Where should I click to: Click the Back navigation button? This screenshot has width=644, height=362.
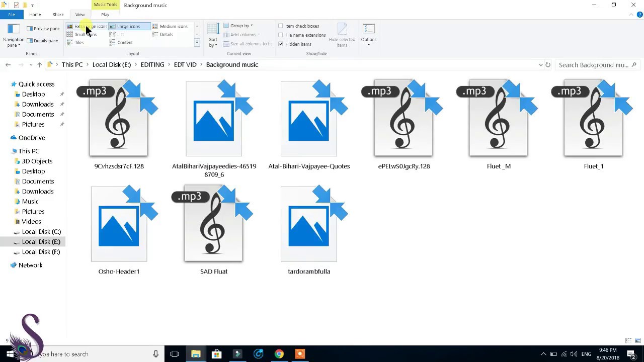(x=8, y=64)
